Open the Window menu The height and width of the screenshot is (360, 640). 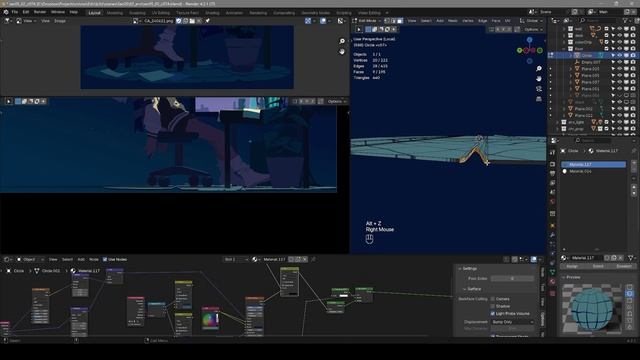[58, 12]
